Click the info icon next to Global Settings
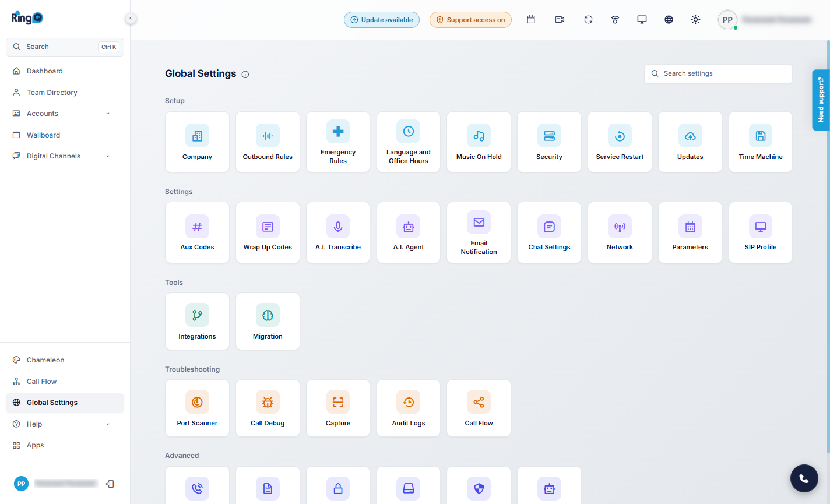This screenshot has width=830, height=504. [245, 75]
